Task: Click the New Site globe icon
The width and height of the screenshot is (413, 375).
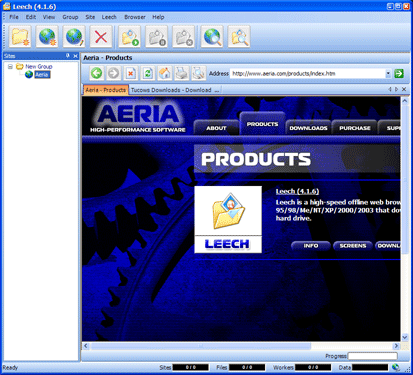Action: 47,37
